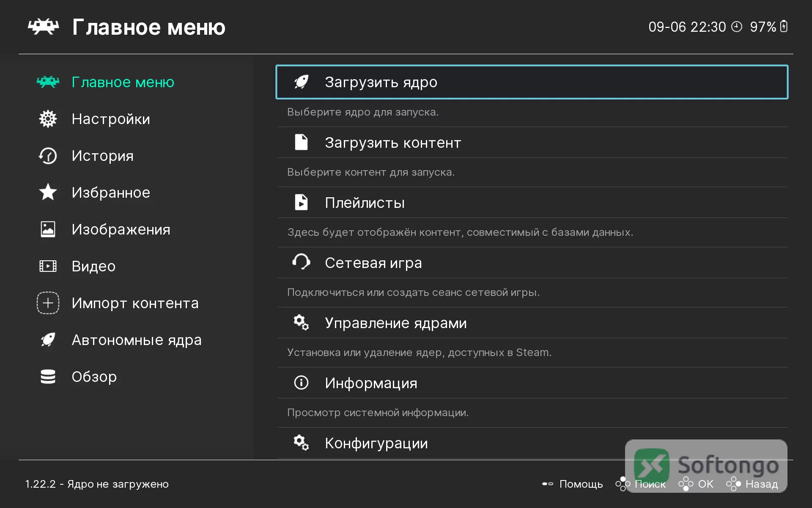Image resolution: width=812 pixels, height=508 pixels.
Task: Click the gears icon beside Конфигурации
Action: (301, 443)
